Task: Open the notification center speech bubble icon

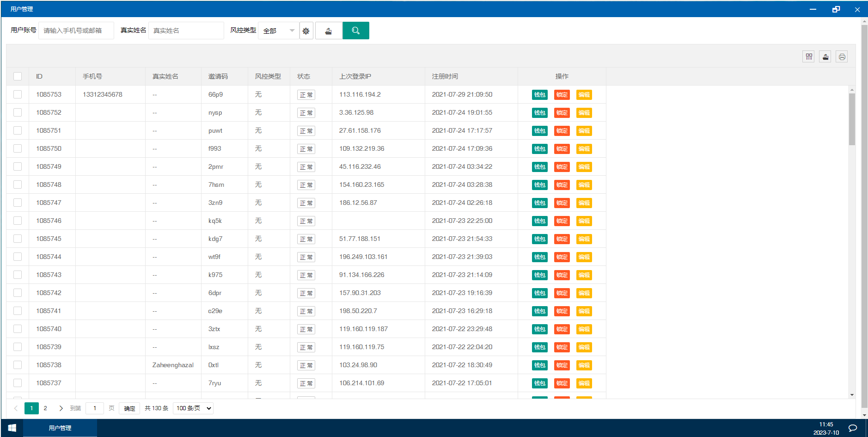Action: [853, 428]
